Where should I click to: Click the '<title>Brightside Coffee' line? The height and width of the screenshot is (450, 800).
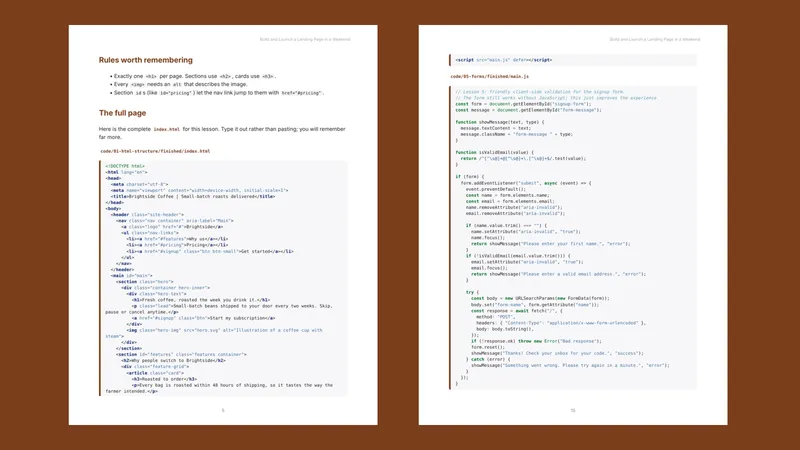pos(193,196)
